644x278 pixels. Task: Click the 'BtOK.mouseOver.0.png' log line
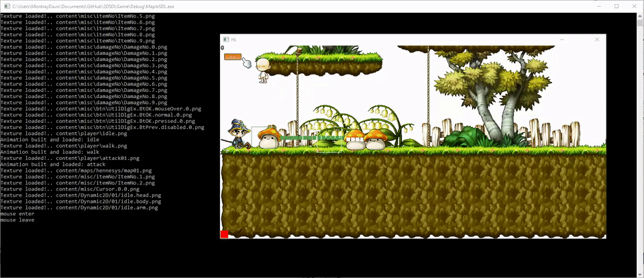[x=101, y=109]
